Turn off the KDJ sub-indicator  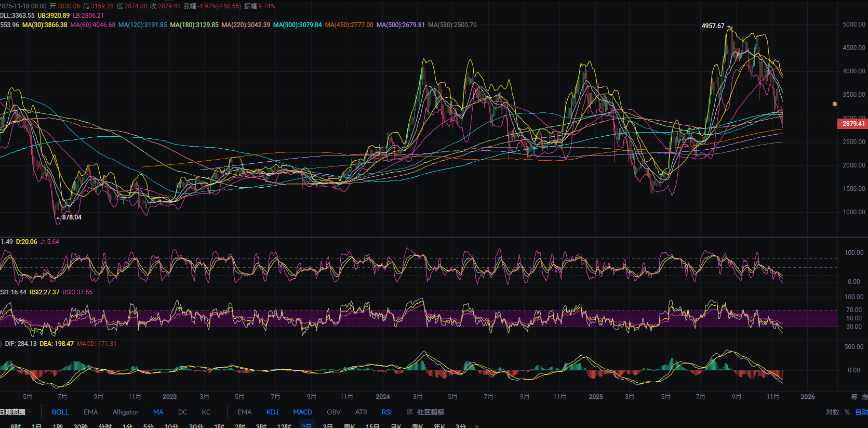(x=272, y=412)
